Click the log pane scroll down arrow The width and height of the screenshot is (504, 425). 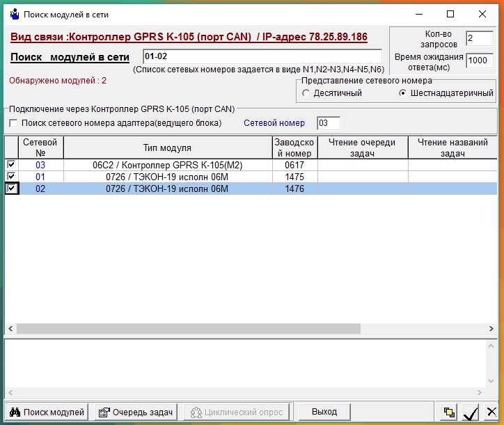click(491, 381)
